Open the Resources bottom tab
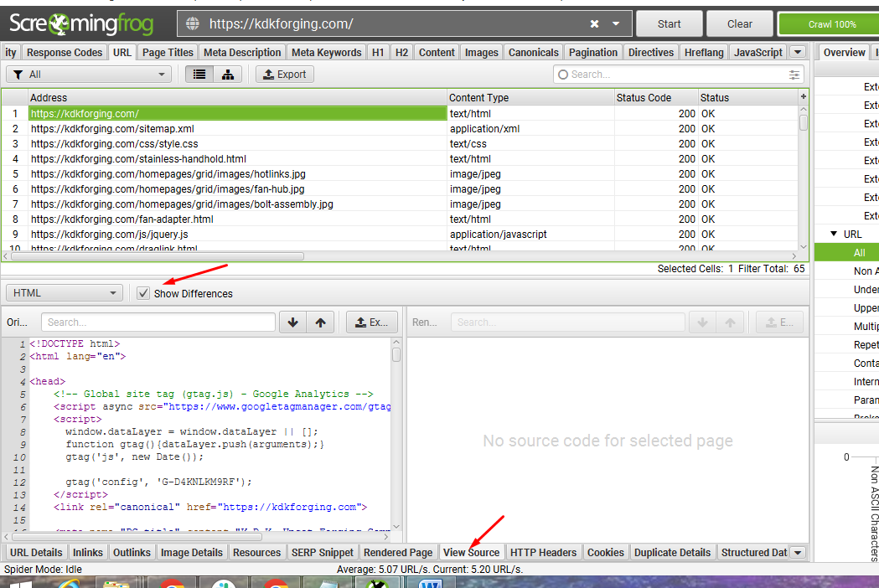Image resolution: width=879 pixels, height=588 pixels. coord(256,552)
